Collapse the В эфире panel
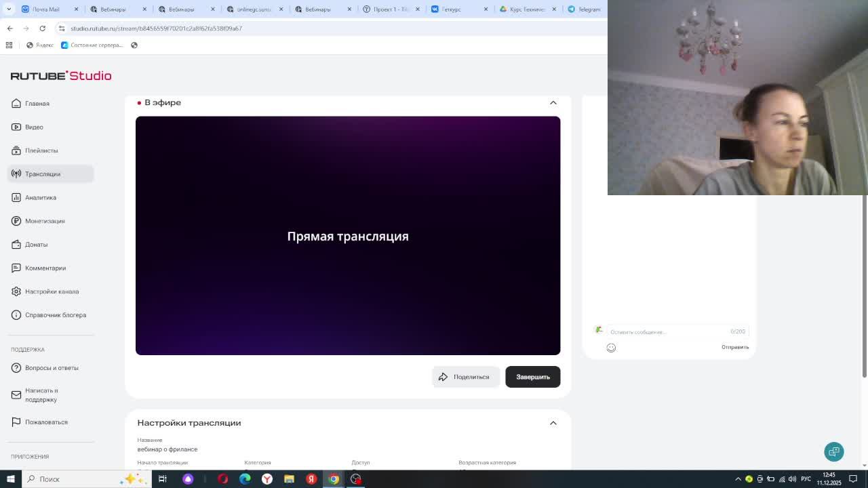Image resolution: width=868 pixels, height=488 pixels. click(553, 102)
